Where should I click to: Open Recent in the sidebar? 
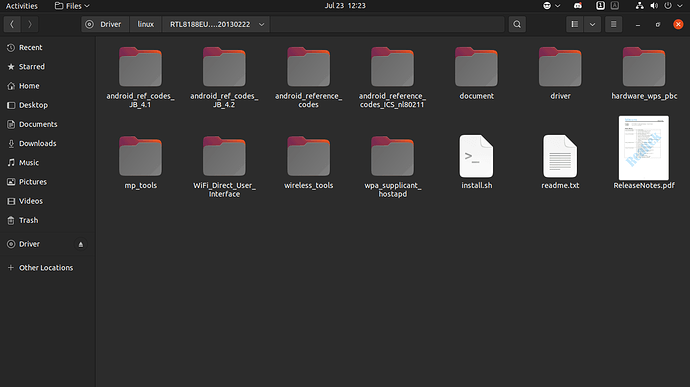48,48
